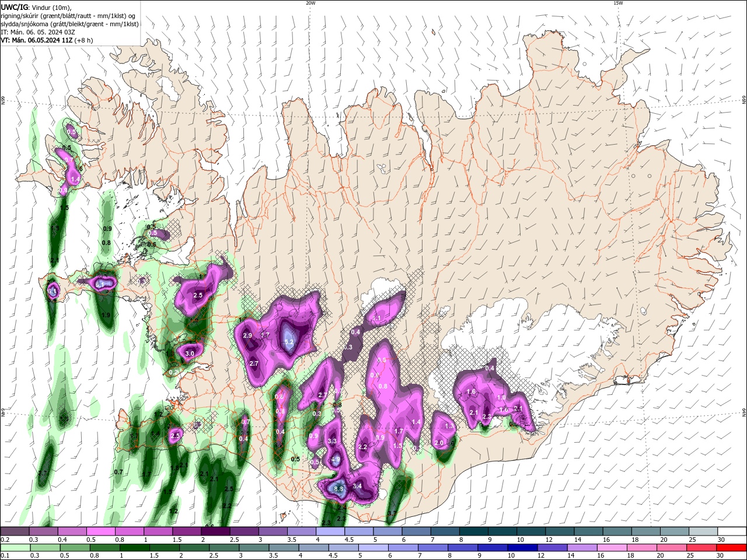Select bright pink upper-legend swatch from 0.5 to 0.8
This screenshot has width=747, height=560.
[100, 531]
